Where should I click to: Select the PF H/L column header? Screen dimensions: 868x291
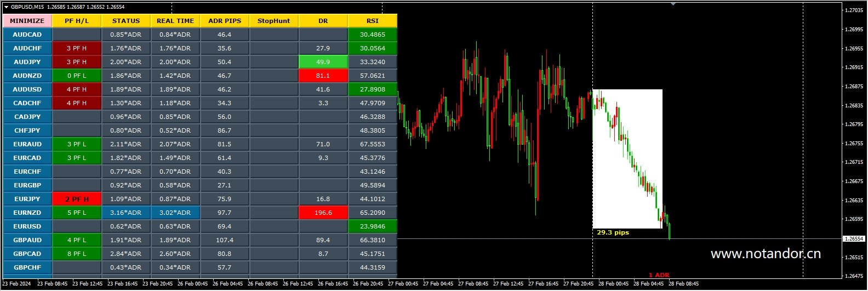tap(77, 21)
